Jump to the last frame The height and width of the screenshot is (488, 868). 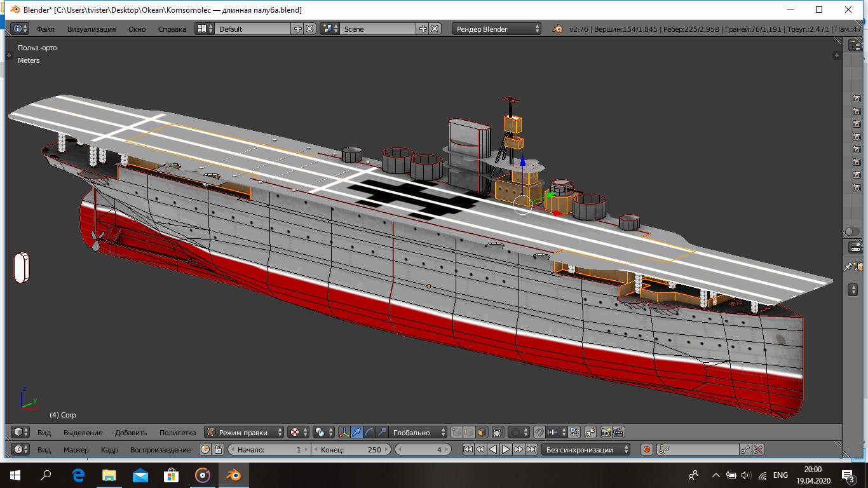[531, 450]
